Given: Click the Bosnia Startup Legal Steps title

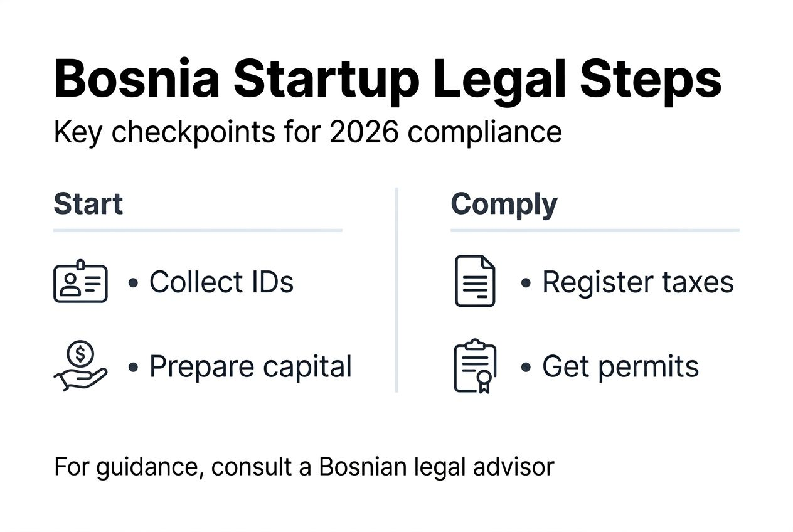Looking at the screenshot, I should [x=388, y=80].
